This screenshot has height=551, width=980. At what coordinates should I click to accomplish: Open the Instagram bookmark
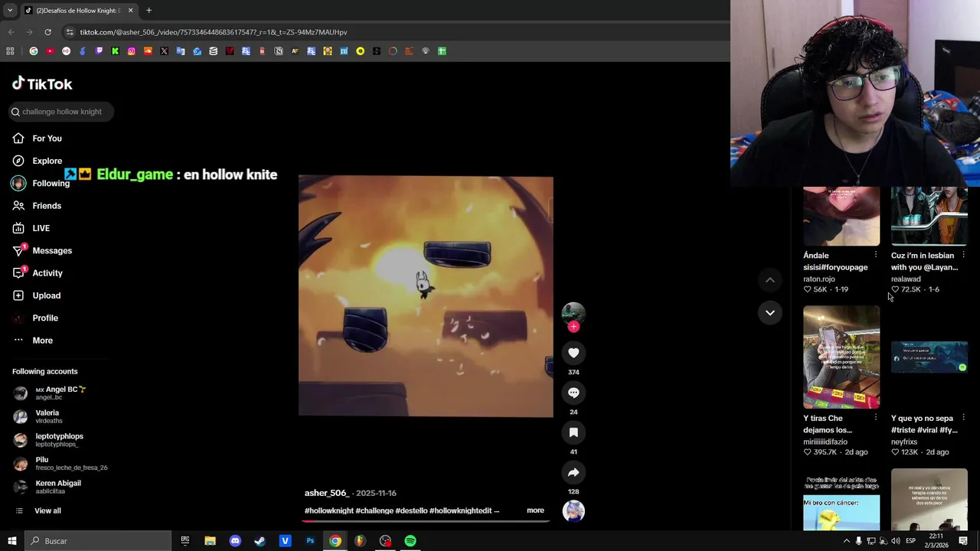(132, 51)
